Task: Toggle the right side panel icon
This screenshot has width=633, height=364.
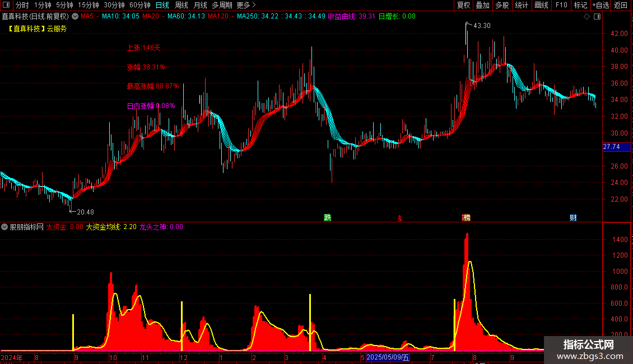Action: (x=597, y=17)
